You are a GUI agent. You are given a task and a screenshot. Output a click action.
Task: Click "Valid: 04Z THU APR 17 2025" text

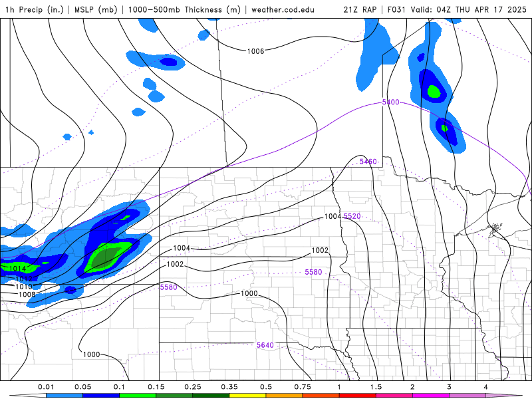tap(469, 9)
